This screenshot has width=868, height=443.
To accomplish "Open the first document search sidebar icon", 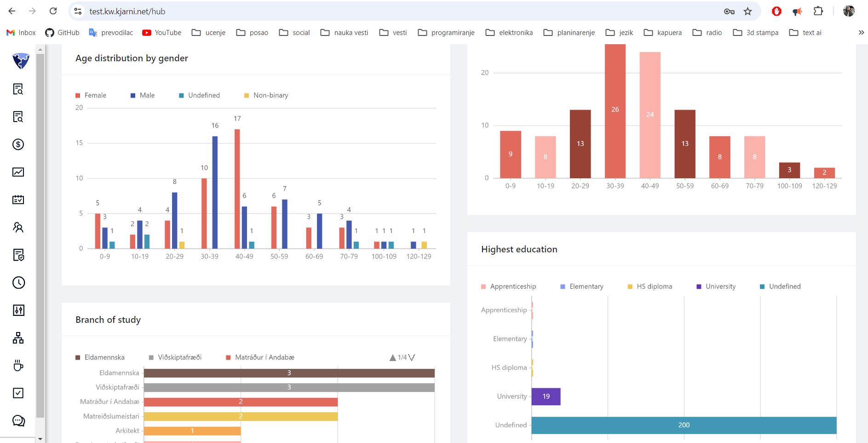I will 18,89.
